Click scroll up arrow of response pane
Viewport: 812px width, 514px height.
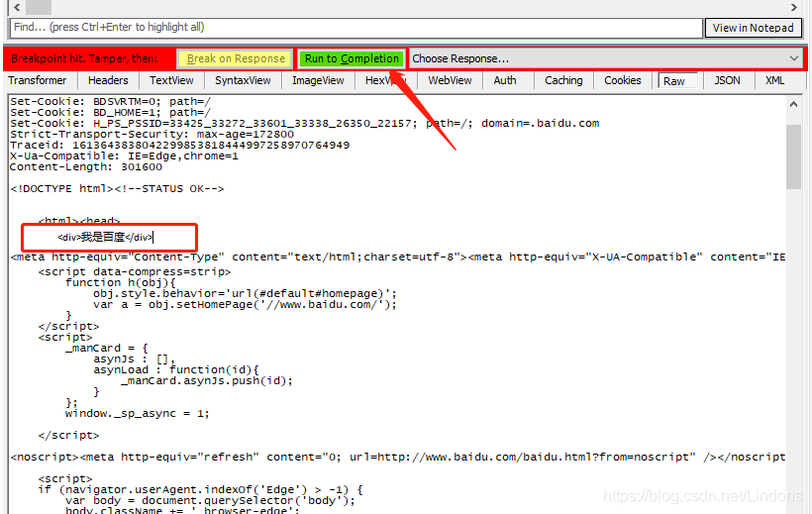(x=793, y=104)
